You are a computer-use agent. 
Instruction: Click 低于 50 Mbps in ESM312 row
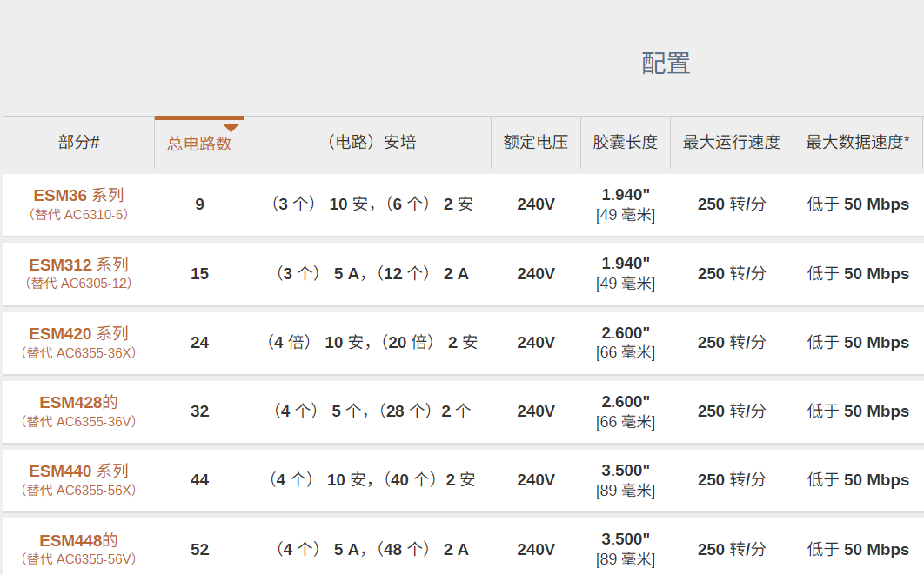coord(858,274)
